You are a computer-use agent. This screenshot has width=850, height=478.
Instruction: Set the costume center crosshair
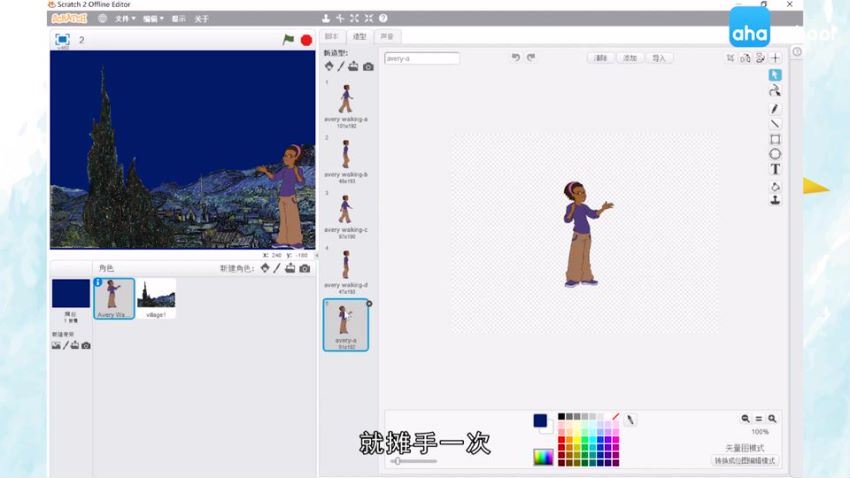pyautogui.click(x=775, y=57)
